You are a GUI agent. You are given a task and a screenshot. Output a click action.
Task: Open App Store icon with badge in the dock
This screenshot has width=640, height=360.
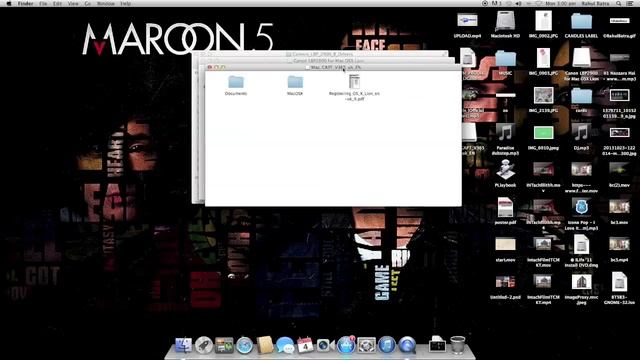point(346,345)
